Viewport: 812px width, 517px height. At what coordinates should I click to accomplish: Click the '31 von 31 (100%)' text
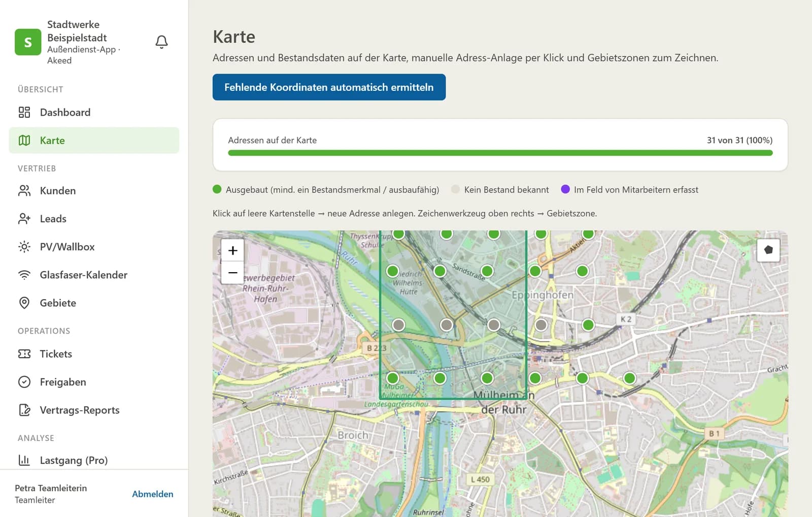tap(739, 140)
